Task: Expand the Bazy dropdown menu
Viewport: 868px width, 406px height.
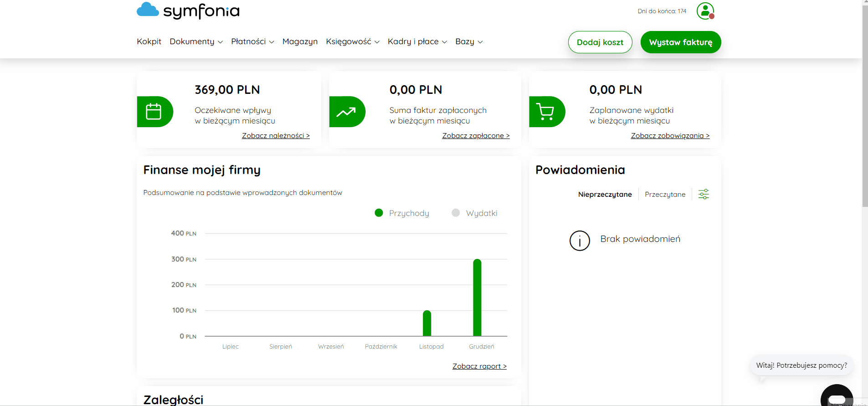Action: click(469, 41)
